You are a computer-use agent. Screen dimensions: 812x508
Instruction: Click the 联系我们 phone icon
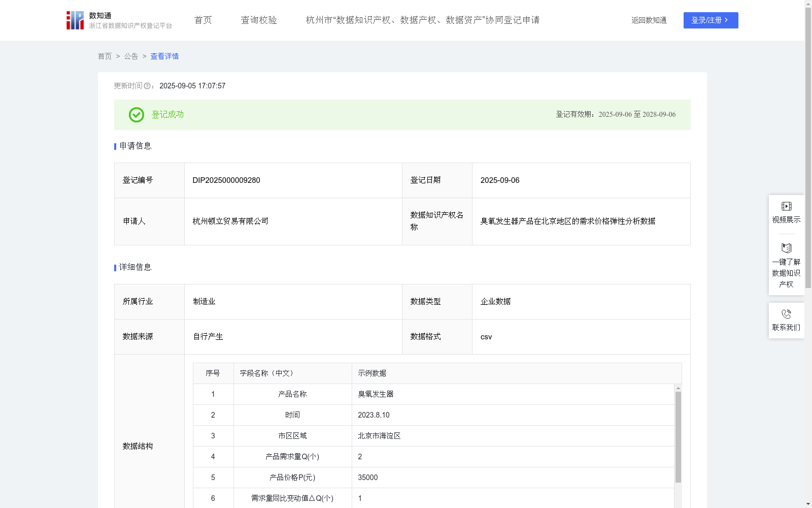(x=786, y=314)
